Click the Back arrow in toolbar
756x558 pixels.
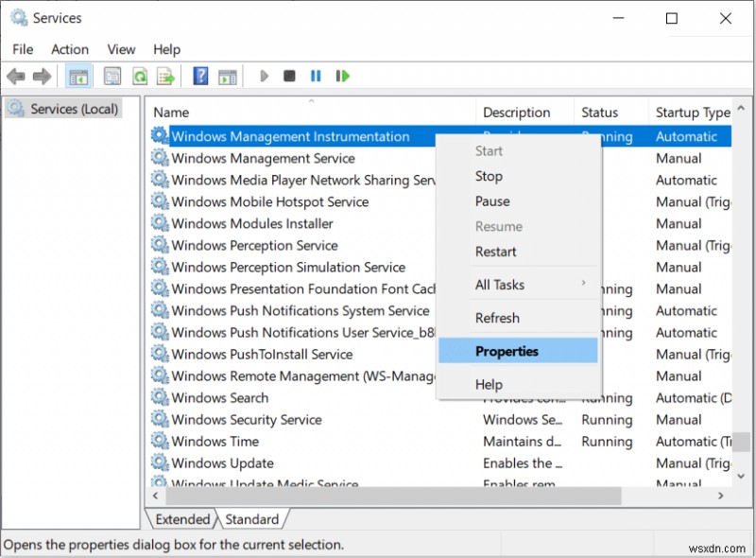(15, 76)
